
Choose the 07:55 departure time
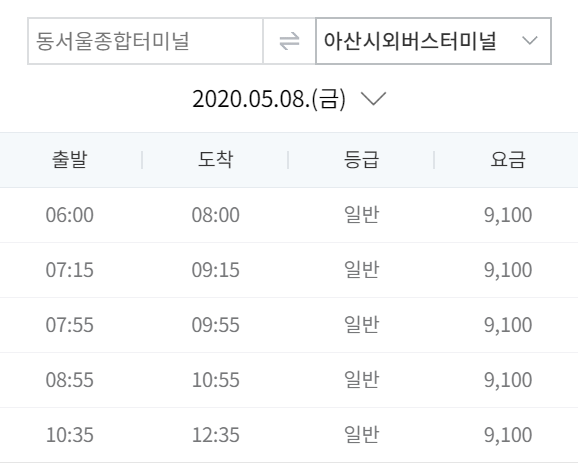click(x=70, y=325)
